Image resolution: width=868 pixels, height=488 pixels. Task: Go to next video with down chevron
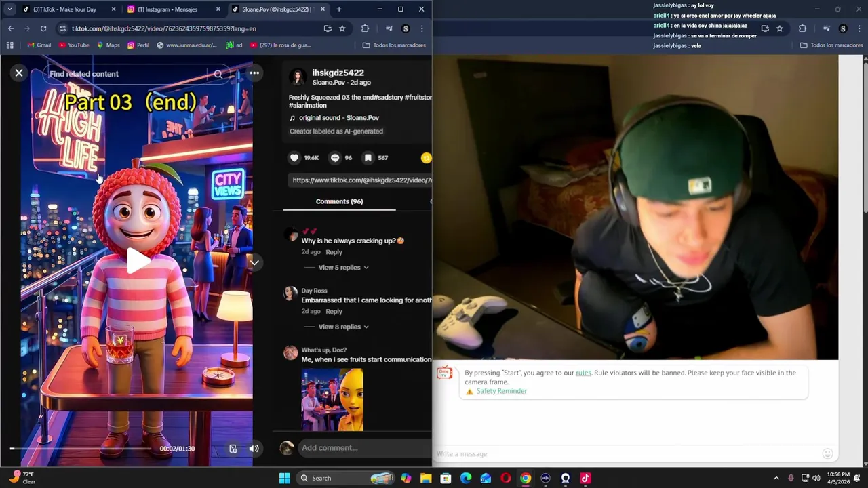254,262
